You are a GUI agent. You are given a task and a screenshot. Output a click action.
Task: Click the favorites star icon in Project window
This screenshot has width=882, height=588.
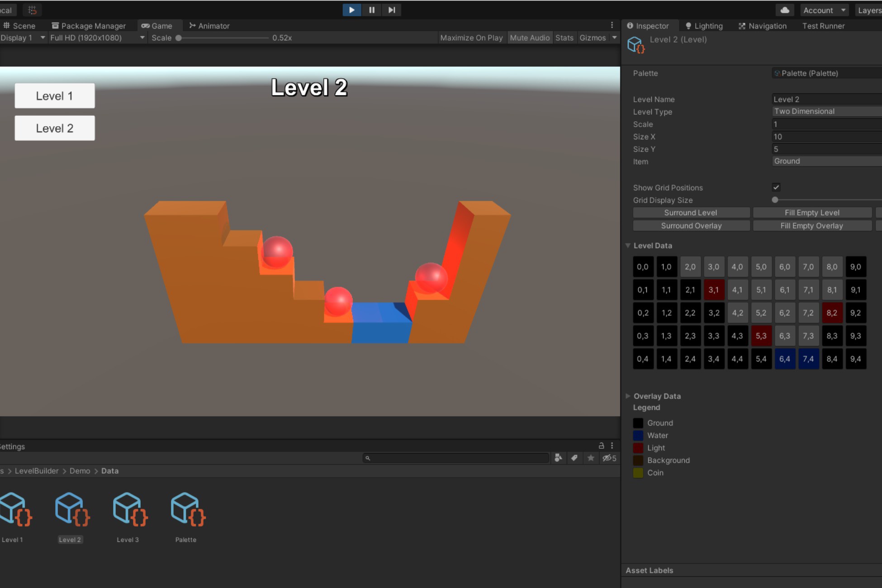click(x=591, y=458)
